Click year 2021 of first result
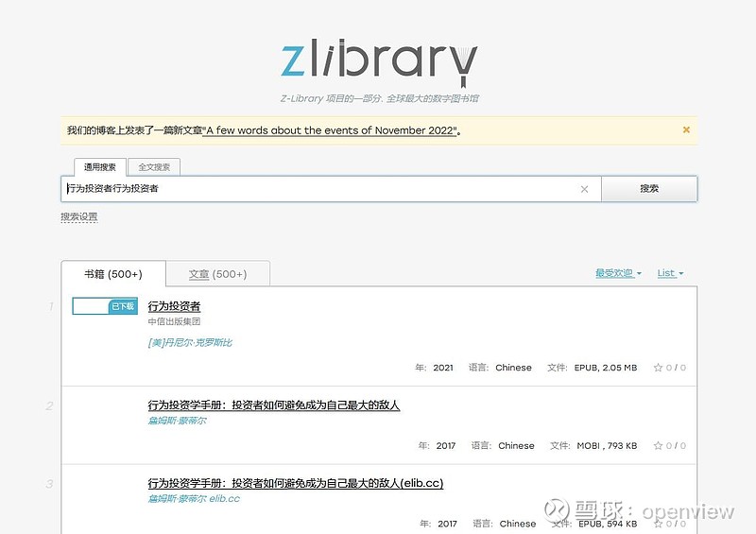 coord(443,368)
